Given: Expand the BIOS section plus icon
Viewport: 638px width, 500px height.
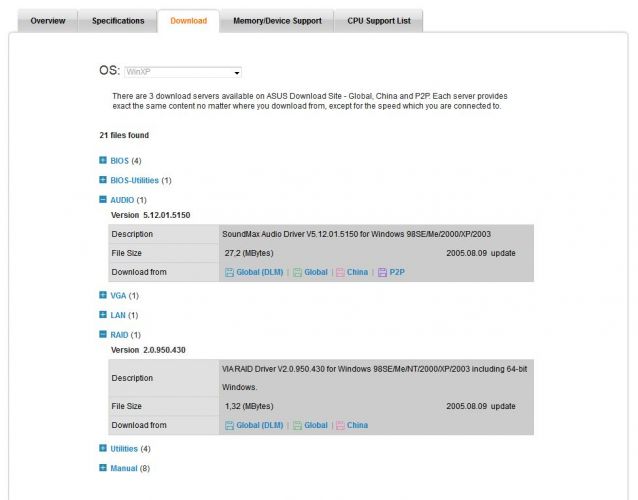Looking at the screenshot, I should [103, 160].
